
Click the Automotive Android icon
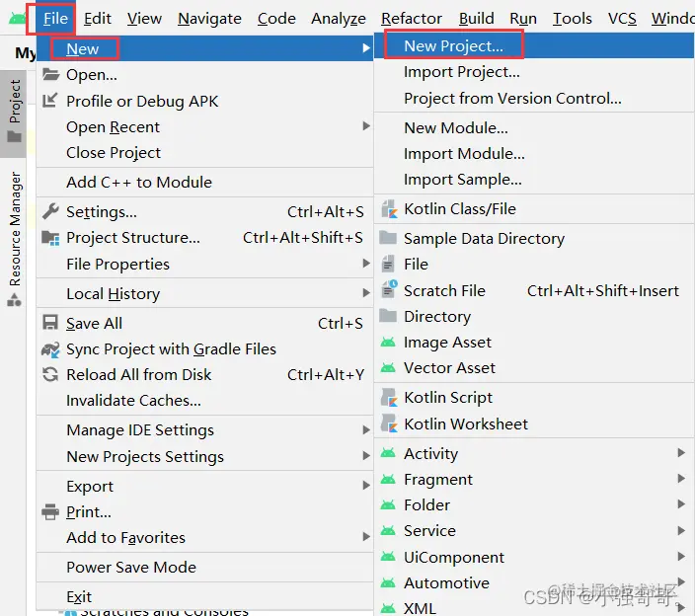click(x=388, y=582)
